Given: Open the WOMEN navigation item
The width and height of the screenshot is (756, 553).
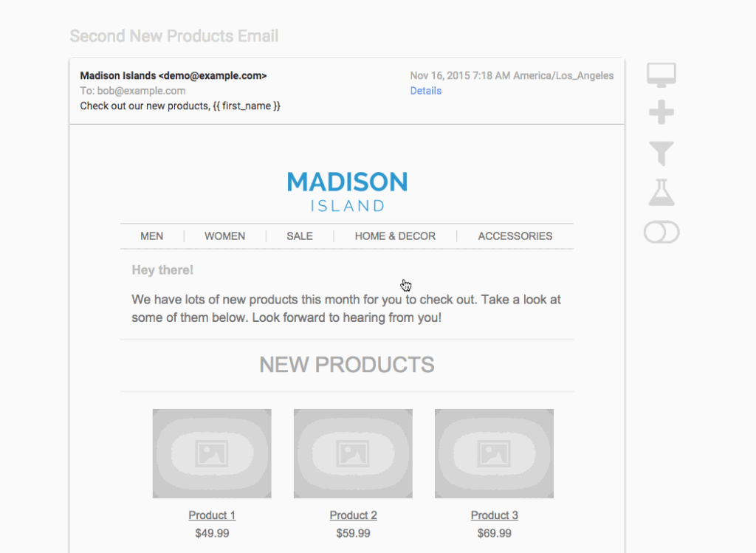Looking at the screenshot, I should tap(225, 236).
